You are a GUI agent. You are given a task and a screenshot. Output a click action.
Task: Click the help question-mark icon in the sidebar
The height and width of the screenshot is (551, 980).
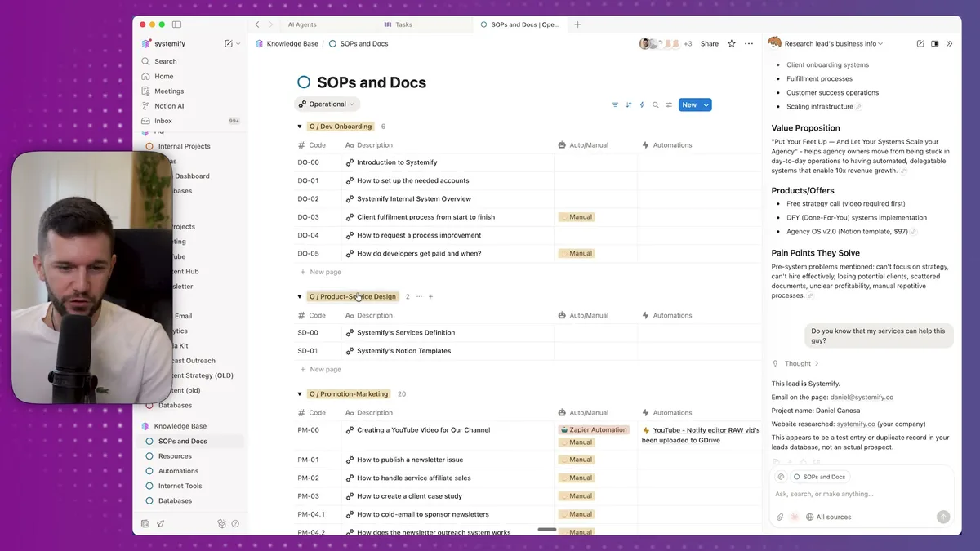pyautogui.click(x=236, y=523)
